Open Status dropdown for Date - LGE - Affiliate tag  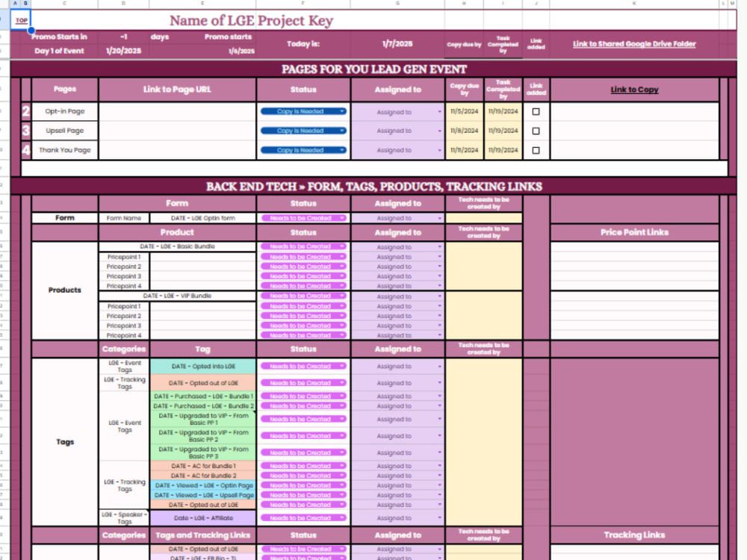coord(303,517)
